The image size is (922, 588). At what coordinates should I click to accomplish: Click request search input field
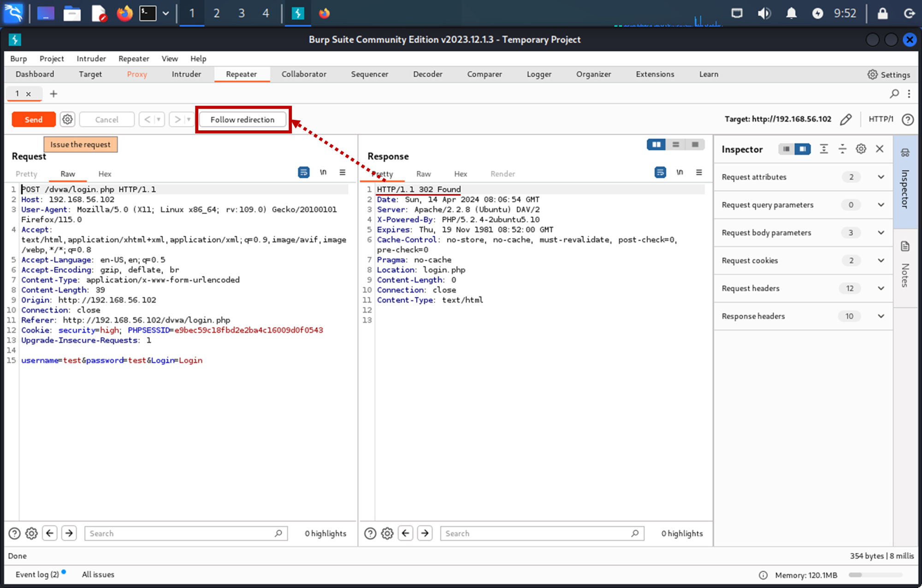(x=186, y=533)
